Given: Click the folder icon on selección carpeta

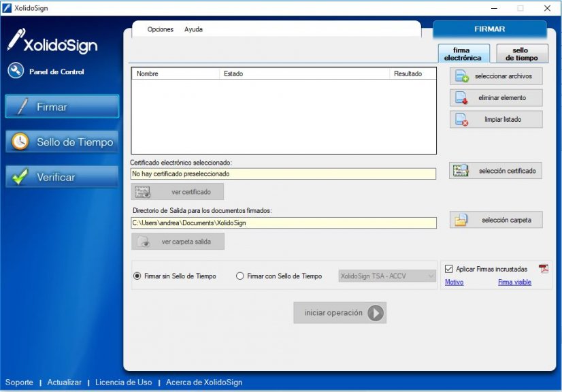Looking at the screenshot, I should pos(461,220).
